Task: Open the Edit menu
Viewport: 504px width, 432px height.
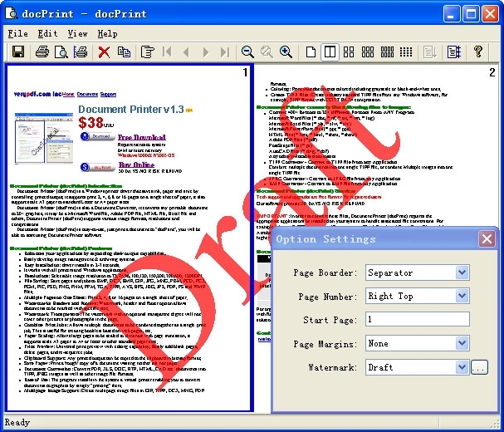Action: point(47,33)
